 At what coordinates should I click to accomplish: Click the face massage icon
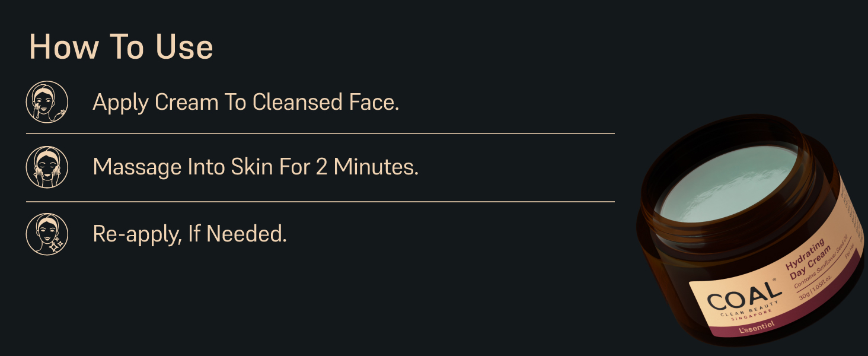(47, 167)
